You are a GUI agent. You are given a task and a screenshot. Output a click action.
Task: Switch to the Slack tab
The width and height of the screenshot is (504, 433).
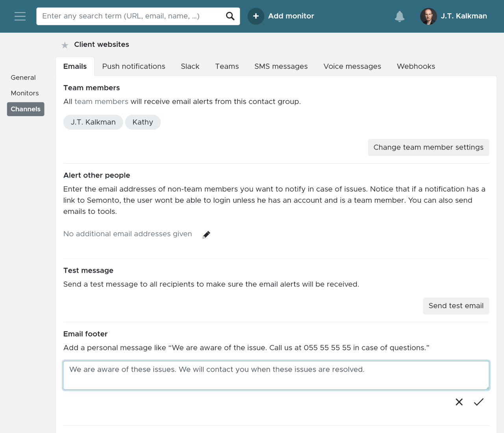click(x=190, y=67)
